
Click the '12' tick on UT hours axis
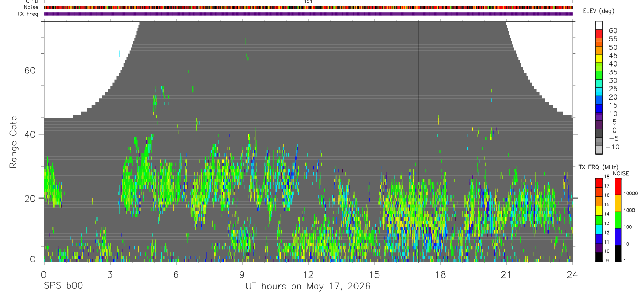click(x=308, y=274)
